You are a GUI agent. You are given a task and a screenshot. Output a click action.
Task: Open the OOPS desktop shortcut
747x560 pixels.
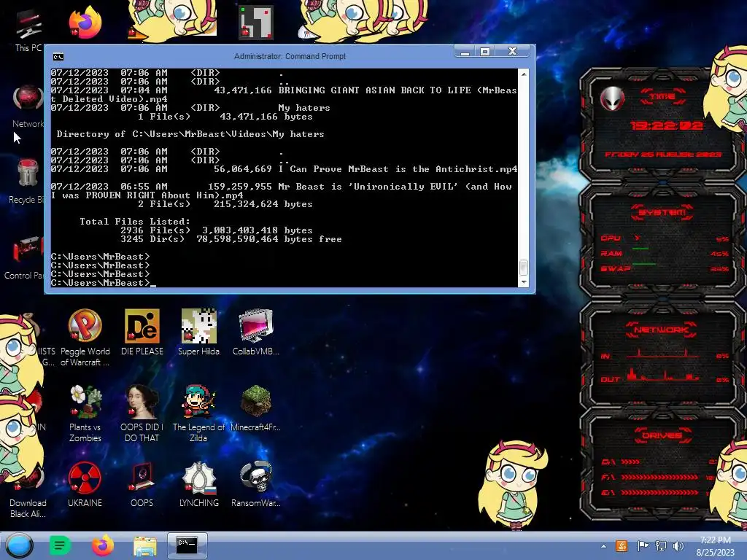point(142,484)
